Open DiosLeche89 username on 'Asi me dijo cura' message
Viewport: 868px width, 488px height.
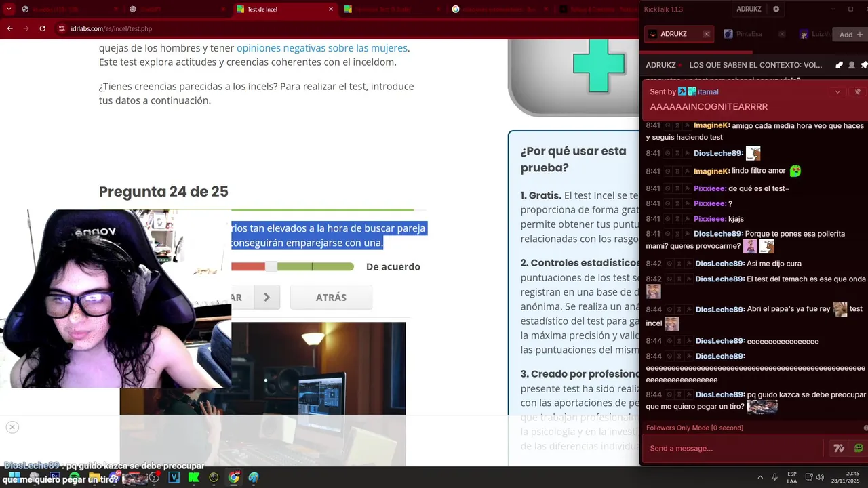tap(719, 264)
